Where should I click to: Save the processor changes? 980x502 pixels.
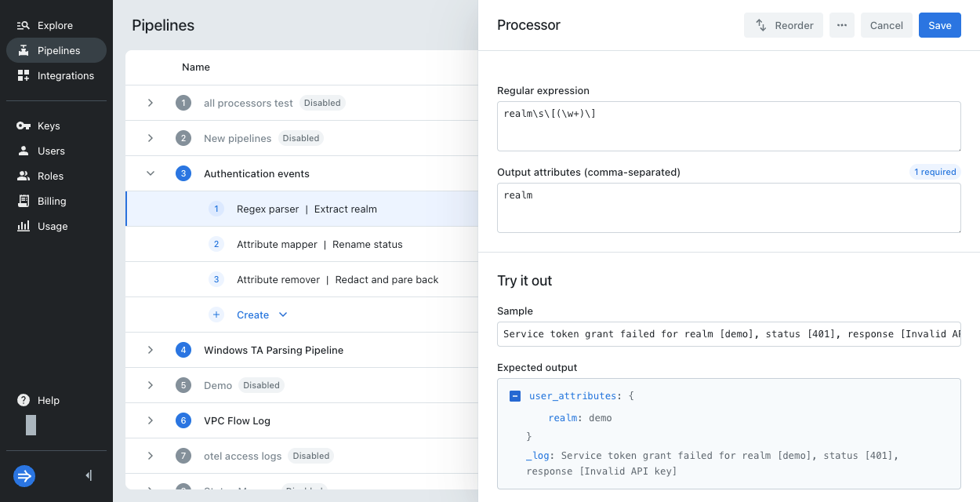[939, 25]
